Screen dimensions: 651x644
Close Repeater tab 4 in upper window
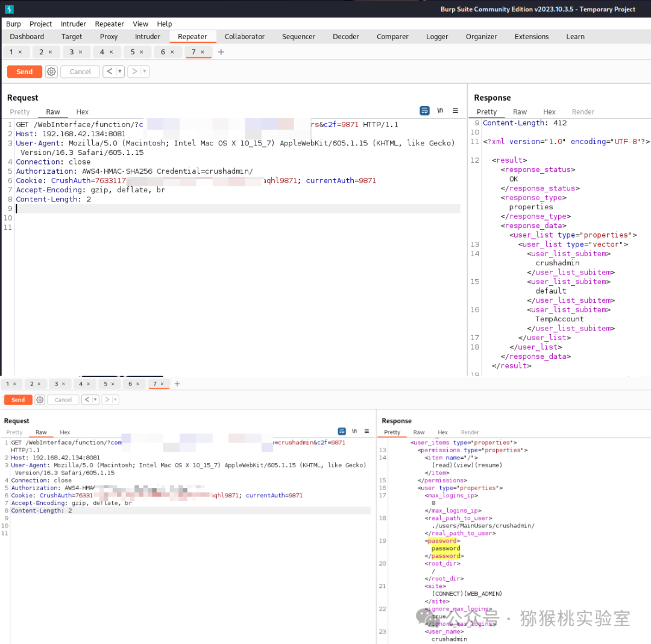point(112,52)
